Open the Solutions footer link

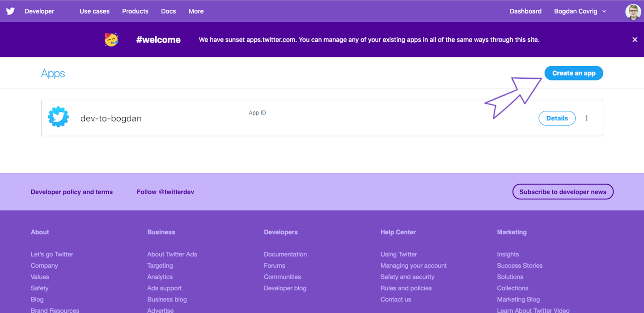[510, 277]
